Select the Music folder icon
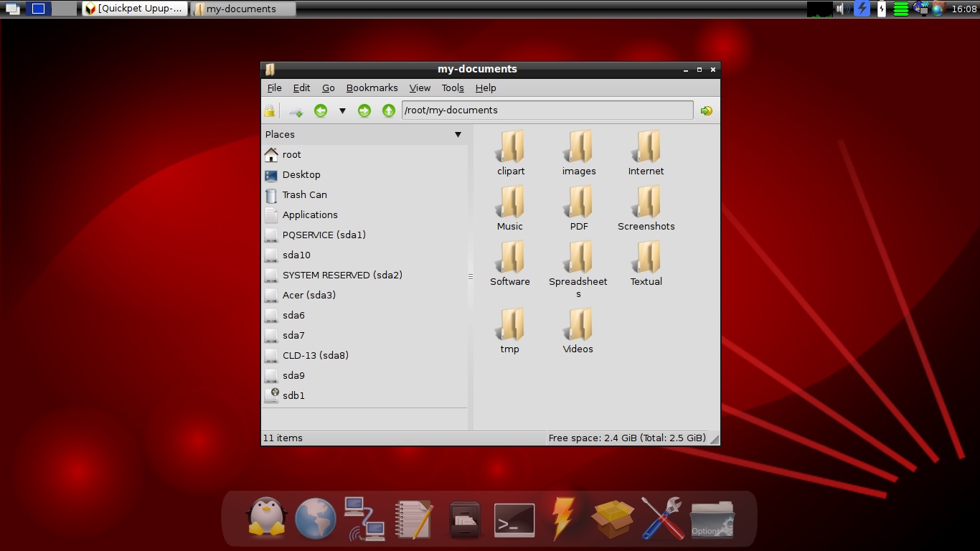 (x=511, y=202)
